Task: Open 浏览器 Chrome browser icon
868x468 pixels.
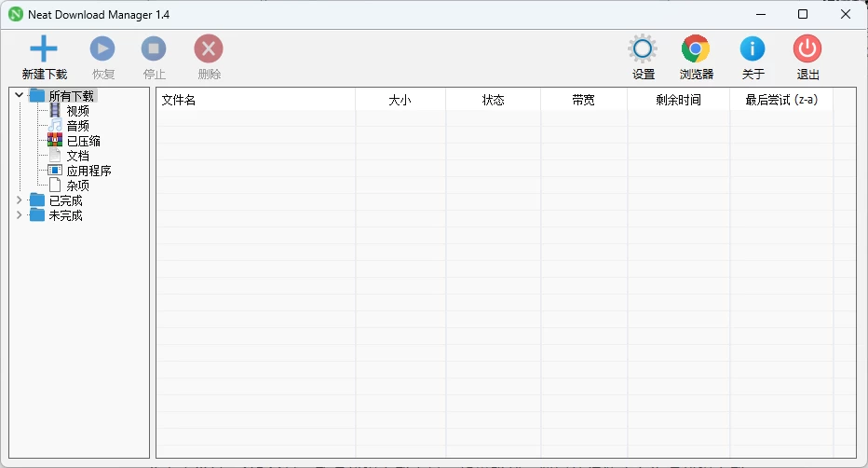Action: pyautogui.click(x=696, y=49)
